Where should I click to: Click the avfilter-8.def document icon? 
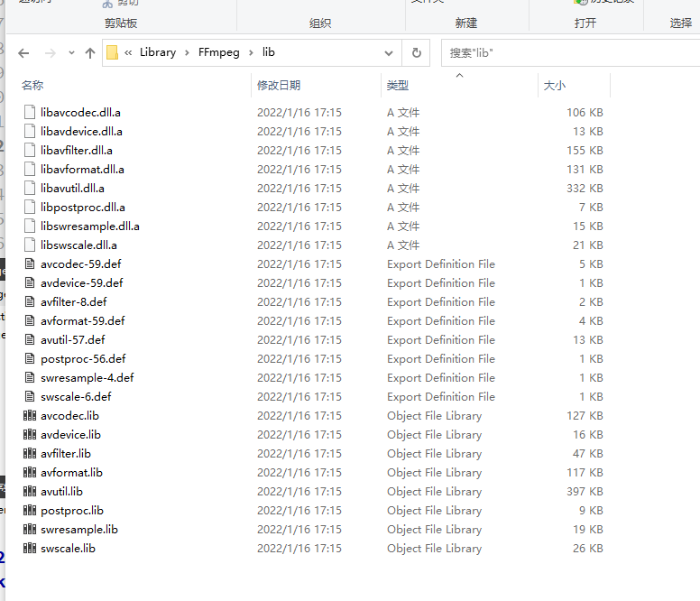(30, 301)
